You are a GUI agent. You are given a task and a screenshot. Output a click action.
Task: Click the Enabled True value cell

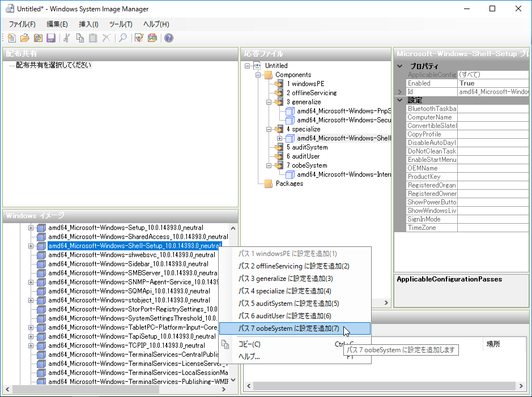[x=493, y=83]
